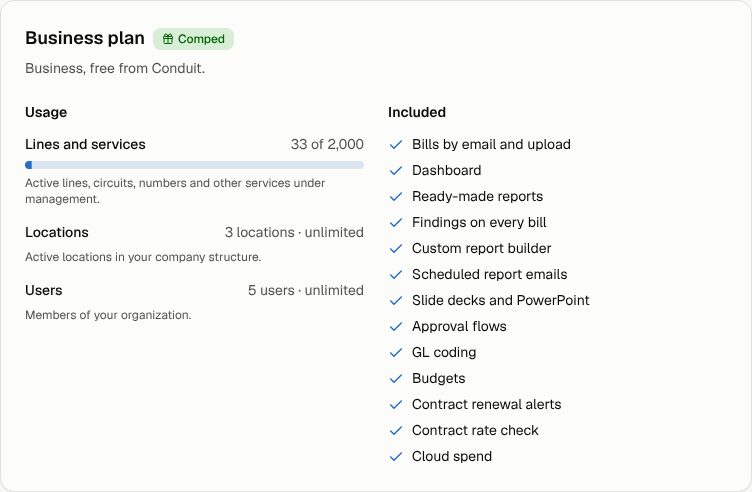This screenshot has width=752, height=492.
Task: Click the '5 users · unlimited' value
Action: [x=306, y=290]
